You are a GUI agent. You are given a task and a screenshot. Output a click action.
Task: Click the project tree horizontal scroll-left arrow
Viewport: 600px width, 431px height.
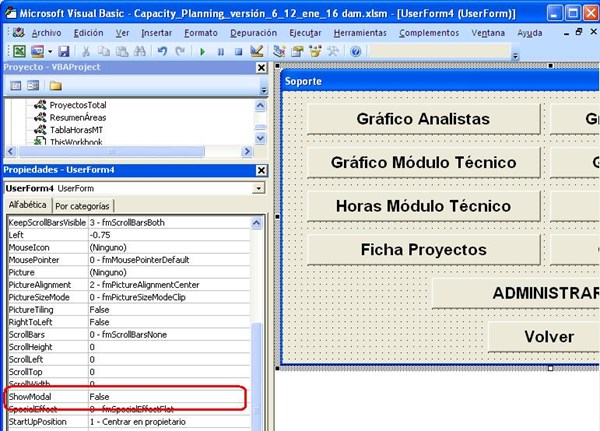pos(11,152)
